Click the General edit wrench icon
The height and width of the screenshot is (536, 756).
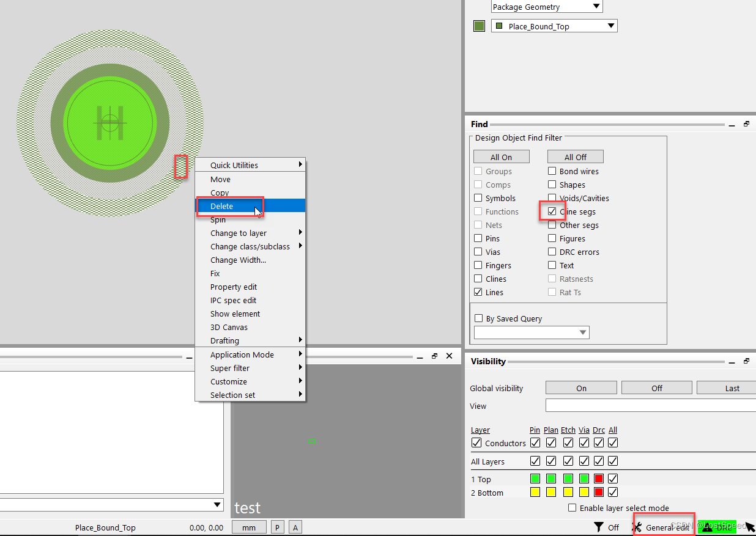[x=637, y=527]
